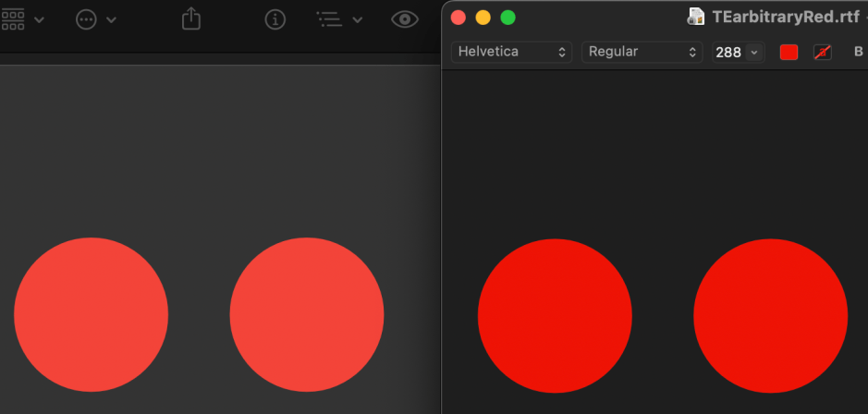Click the Share icon in the toolbar
This screenshot has height=414, width=868.
click(x=191, y=18)
